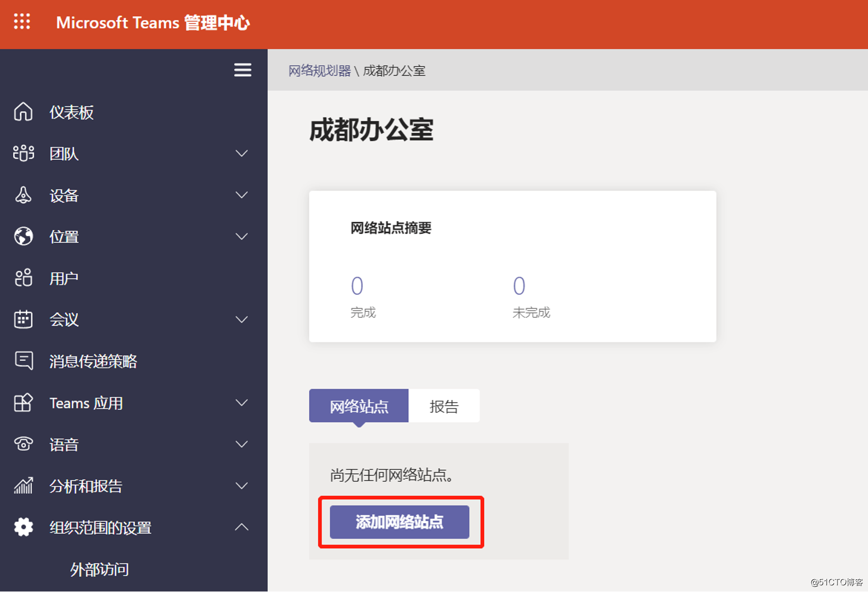Click the teams people icon beside 团队
The width and height of the screenshot is (868, 592).
click(x=23, y=153)
